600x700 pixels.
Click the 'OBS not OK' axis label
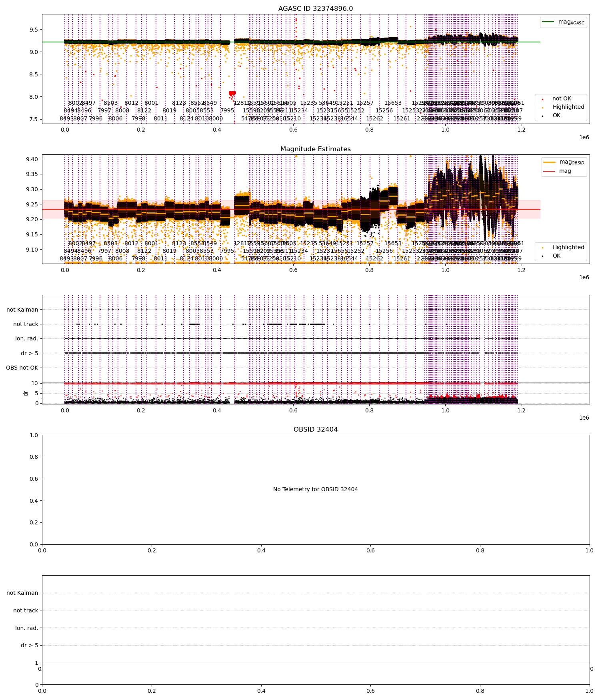(x=22, y=368)
